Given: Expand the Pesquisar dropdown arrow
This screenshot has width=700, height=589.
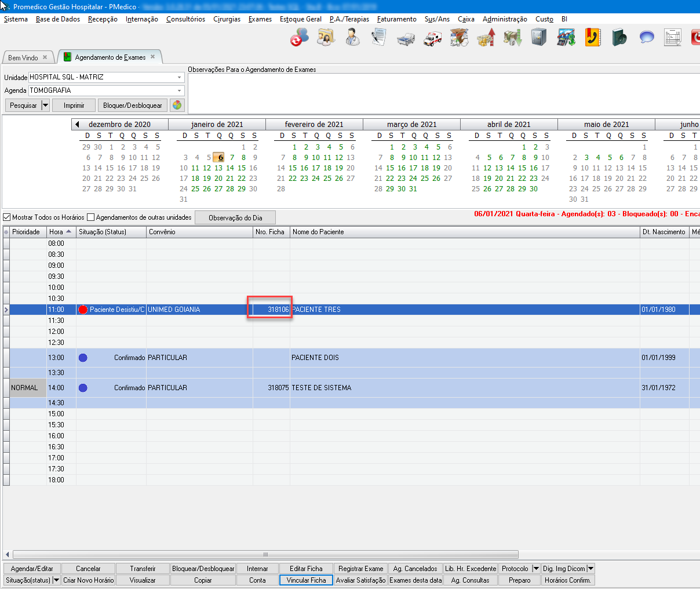Looking at the screenshot, I should tap(45, 106).
